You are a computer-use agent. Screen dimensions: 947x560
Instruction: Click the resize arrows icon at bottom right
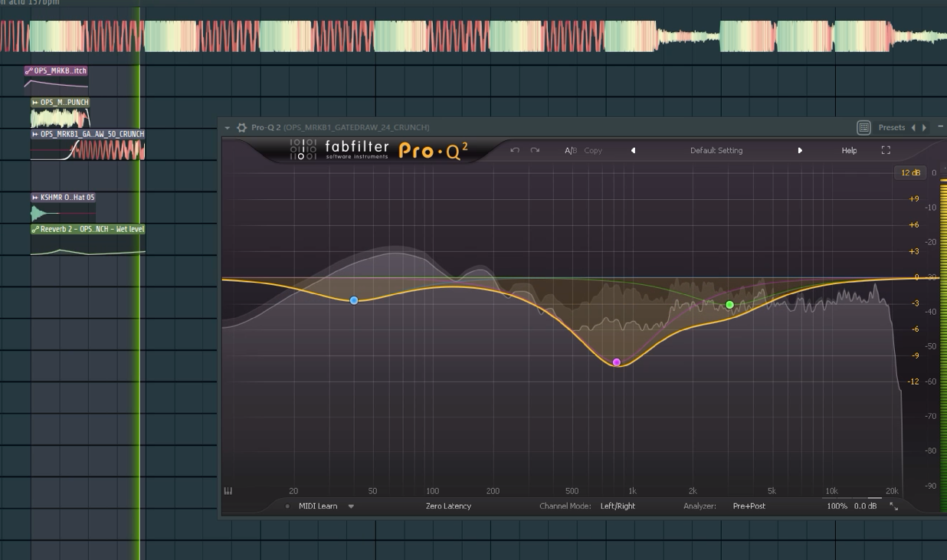tap(893, 506)
